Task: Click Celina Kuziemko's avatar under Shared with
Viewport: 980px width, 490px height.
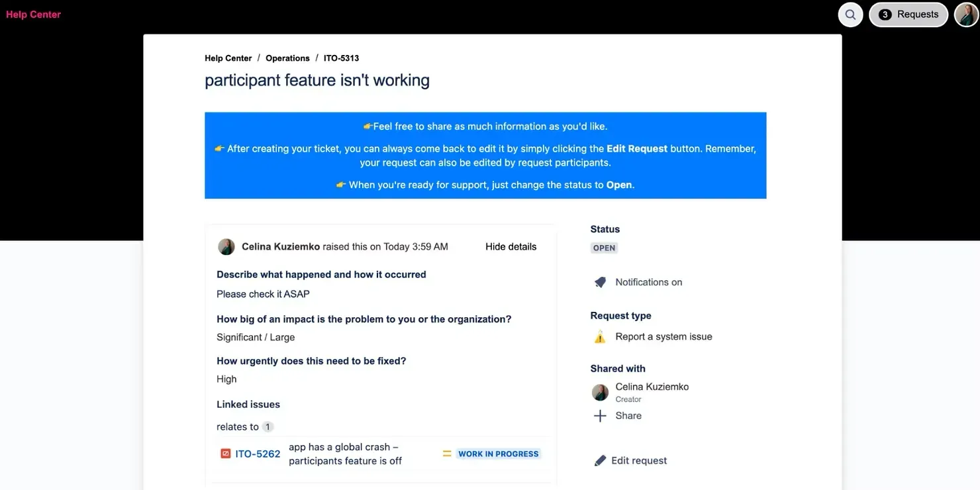Action: pyautogui.click(x=599, y=392)
